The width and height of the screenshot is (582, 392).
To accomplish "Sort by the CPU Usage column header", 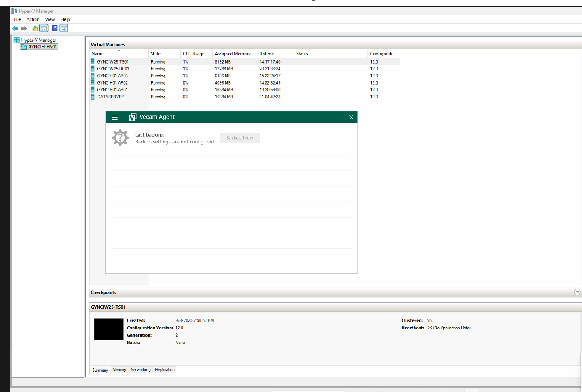I will (x=196, y=54).
